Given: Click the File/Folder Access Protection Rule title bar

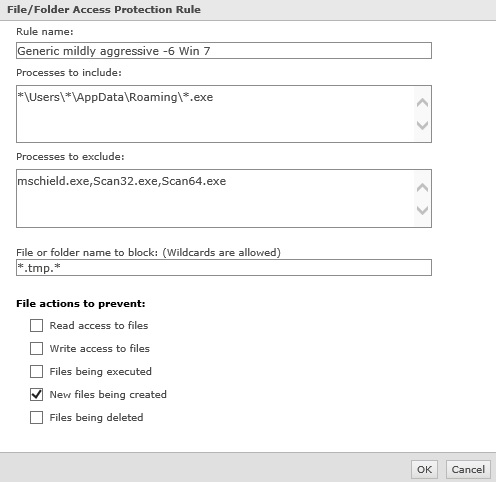Looking at the screenshot, I should pos(248,10).
